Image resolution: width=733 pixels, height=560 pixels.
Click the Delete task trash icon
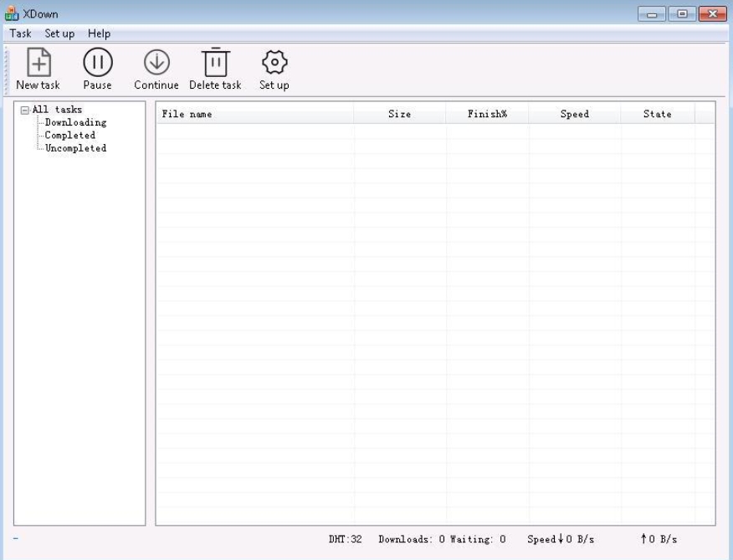tap(215, 63)
